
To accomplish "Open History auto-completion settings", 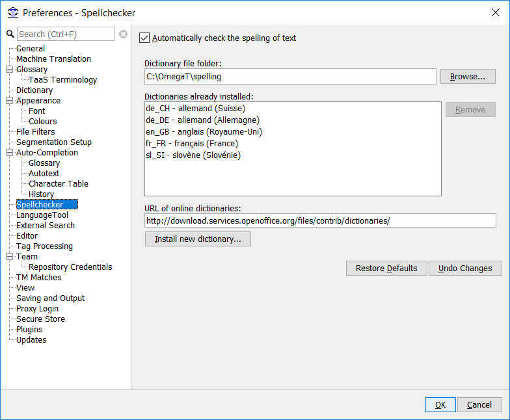I will point(42,194).
